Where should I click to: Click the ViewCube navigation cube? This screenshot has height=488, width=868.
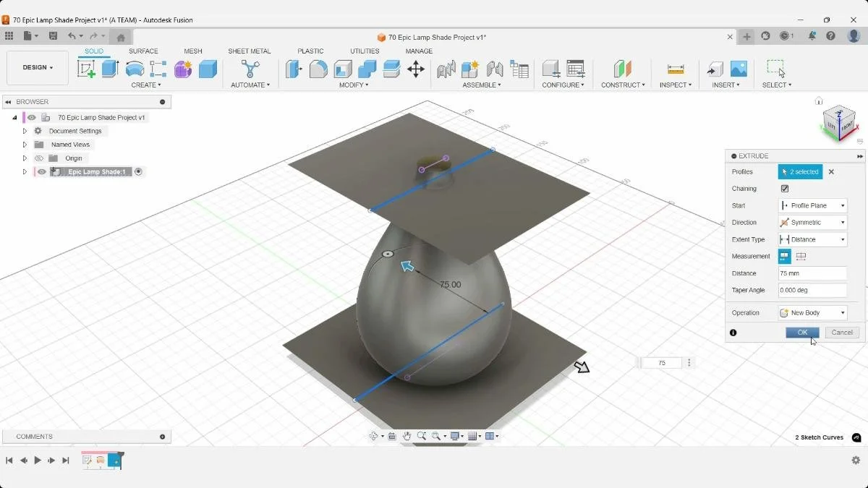[839, 124]
